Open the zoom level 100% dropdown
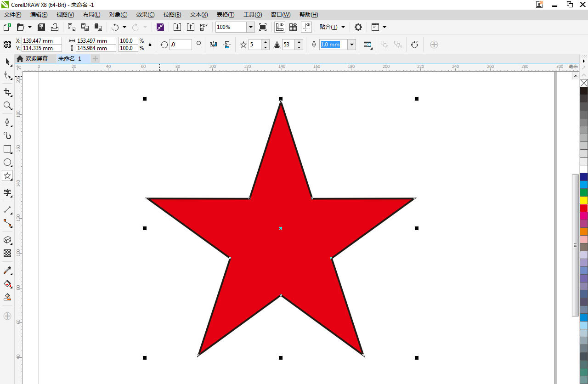 [x=250, y=27]
